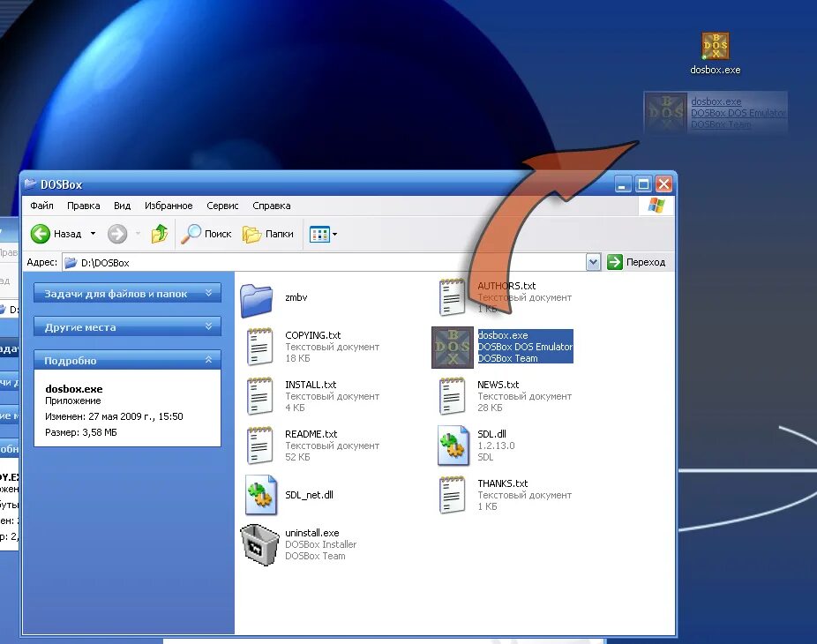Click the dosbox.exe desktop icon label
Viewport: 817px width, 644px height.
point(715,70)
